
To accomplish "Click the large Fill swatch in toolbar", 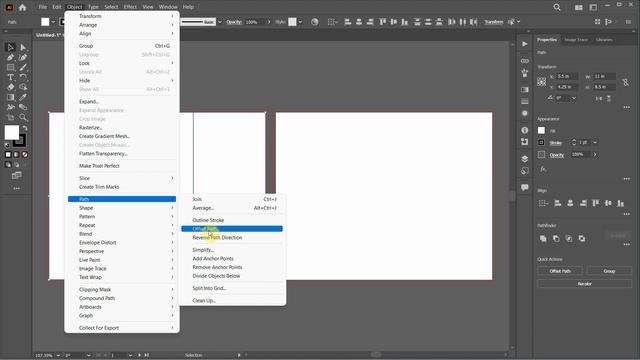I will (12, 132).
